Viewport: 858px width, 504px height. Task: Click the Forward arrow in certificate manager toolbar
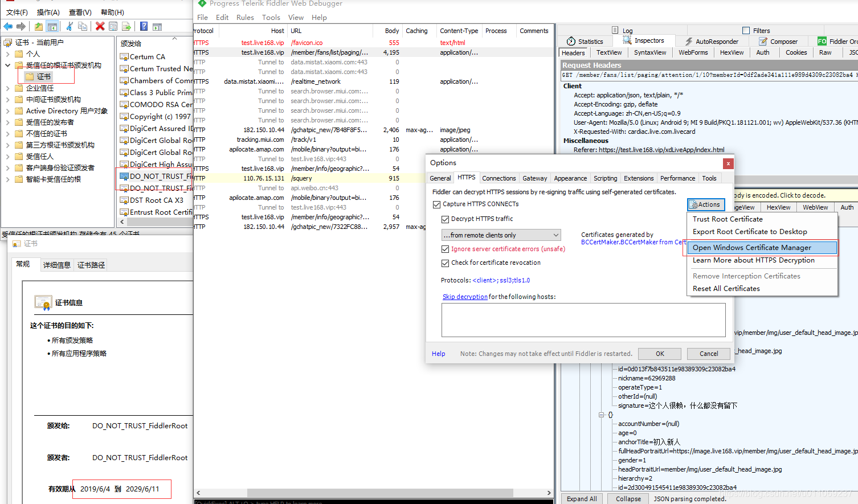pyautogui.click(x=21, y=26)
